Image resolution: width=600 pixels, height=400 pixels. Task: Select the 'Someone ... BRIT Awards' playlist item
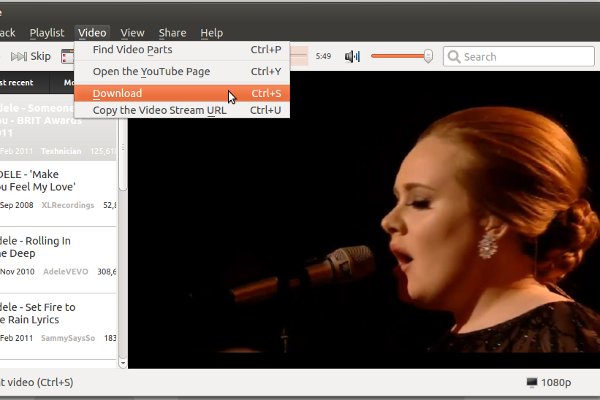pos(58,128)
